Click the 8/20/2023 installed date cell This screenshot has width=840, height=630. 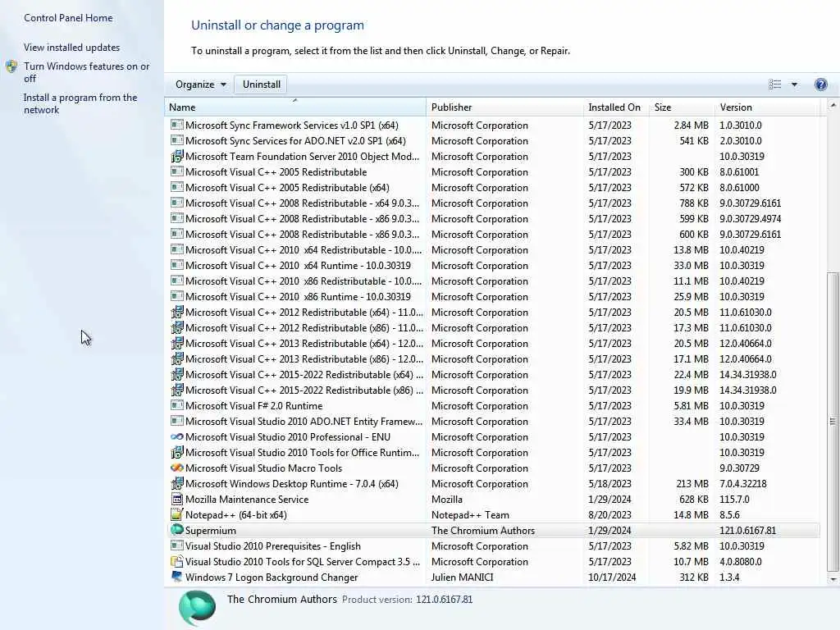609,515
